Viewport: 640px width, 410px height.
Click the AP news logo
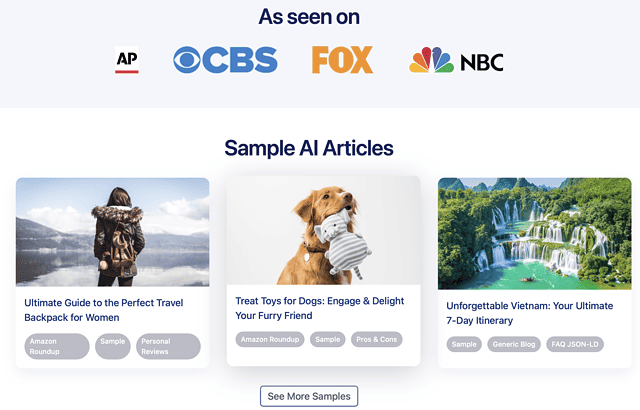126,61
